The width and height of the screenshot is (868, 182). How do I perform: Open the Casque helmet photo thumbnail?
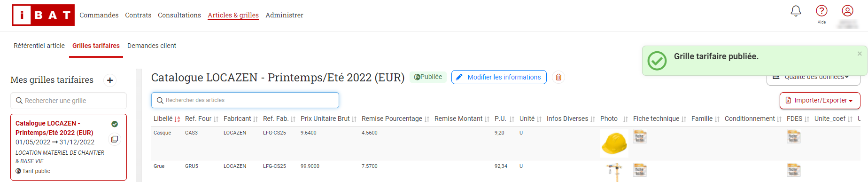(614, 143)
